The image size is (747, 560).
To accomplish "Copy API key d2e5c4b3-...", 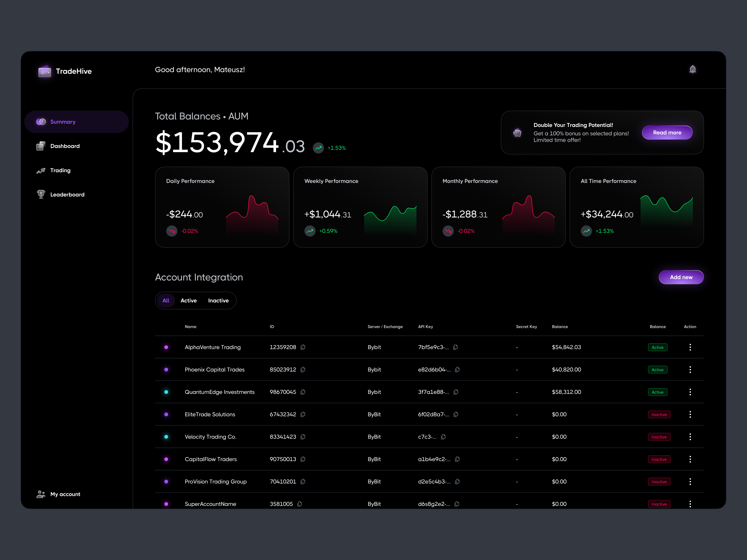I will (x=457, y=481).
